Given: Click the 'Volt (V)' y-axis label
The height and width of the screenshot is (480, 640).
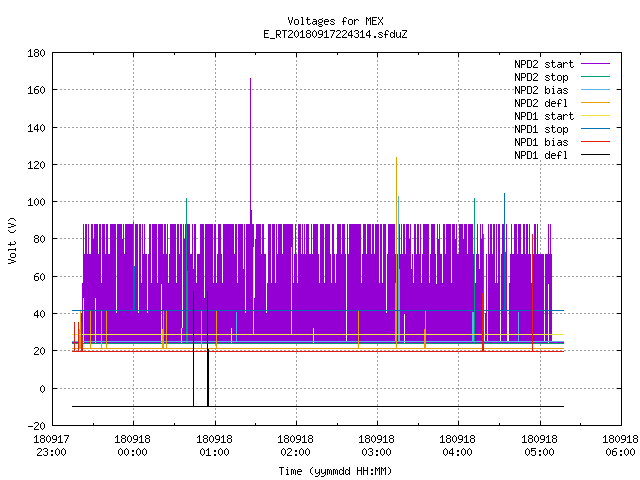Looking at the screenshot, I should click(x=12, y=240).
